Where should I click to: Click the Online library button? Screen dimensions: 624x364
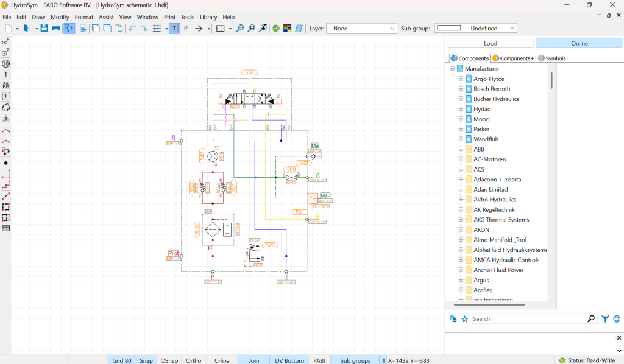(x=580, y=43)
